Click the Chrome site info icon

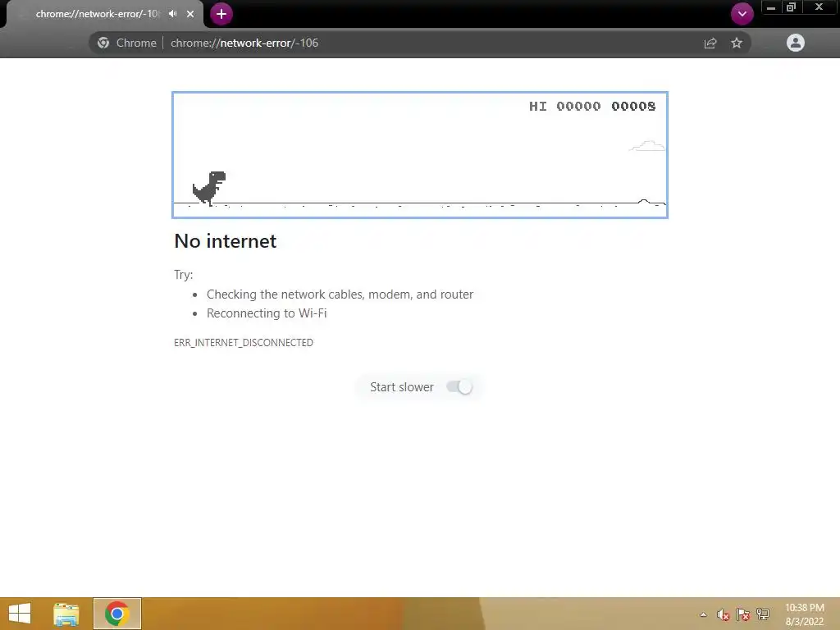point(103,43)
